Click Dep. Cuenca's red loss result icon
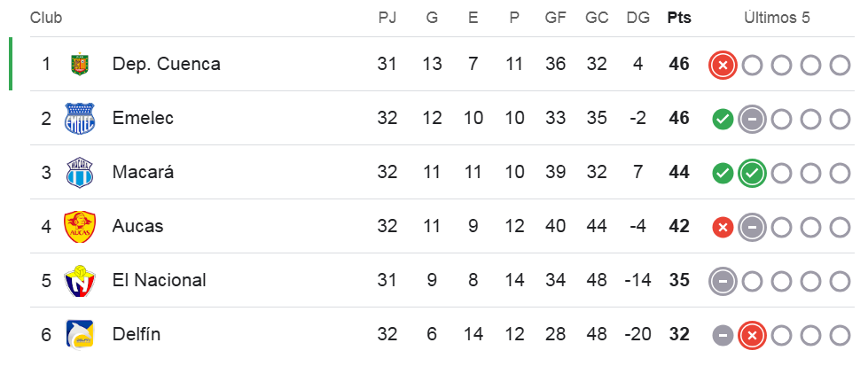Screen dimensions: 868x366 click(723, 65)
